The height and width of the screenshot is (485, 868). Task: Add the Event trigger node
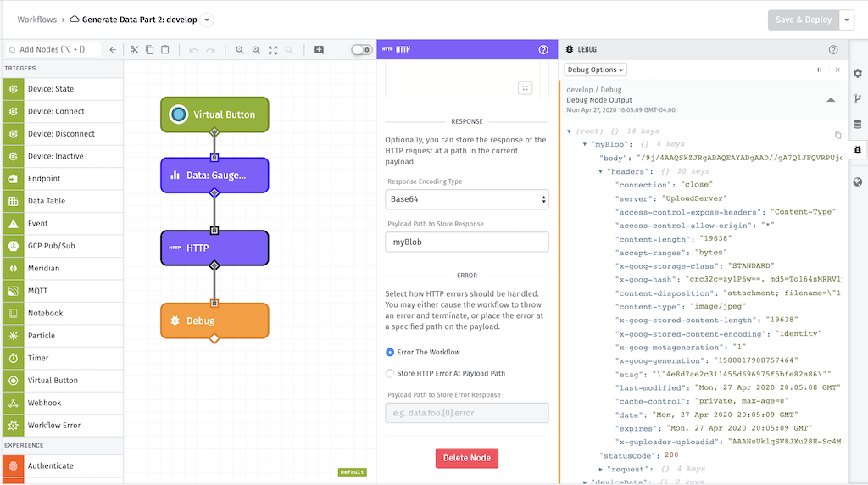pyautogui.click(x=63, y=224)
